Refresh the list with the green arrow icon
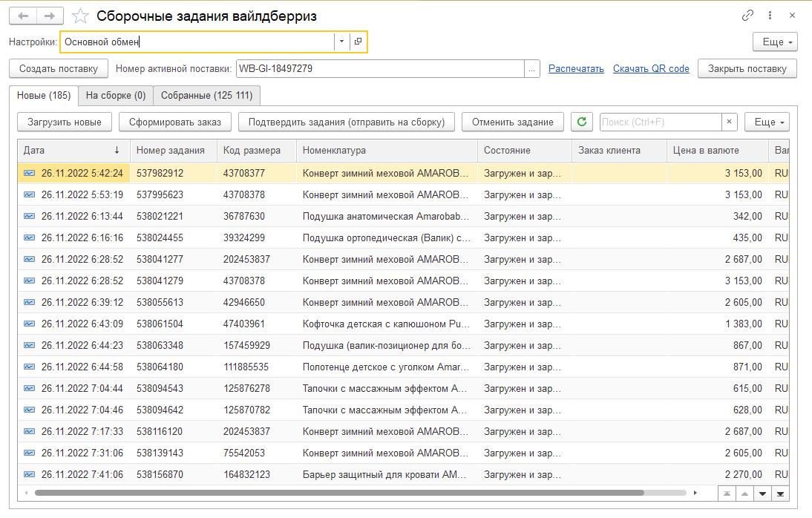This screenshot has height=518, width=812. point(582,122)
